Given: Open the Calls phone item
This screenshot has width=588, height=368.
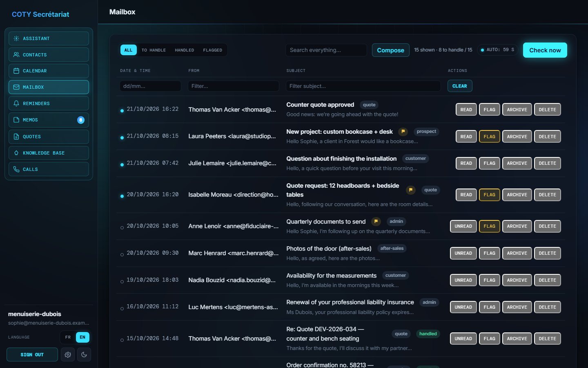Looking at the screenshot, I should click(49, 169).
